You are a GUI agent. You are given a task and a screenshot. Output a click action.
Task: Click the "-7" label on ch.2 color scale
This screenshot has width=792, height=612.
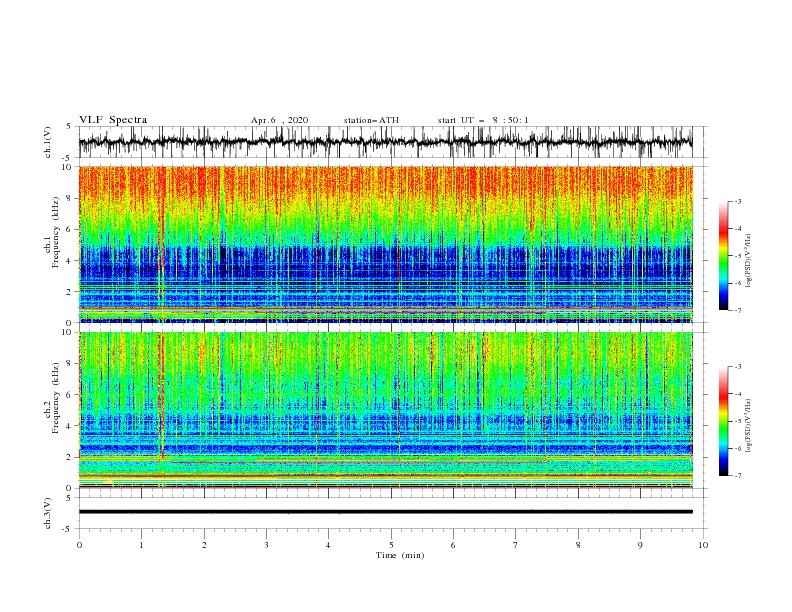737,476
